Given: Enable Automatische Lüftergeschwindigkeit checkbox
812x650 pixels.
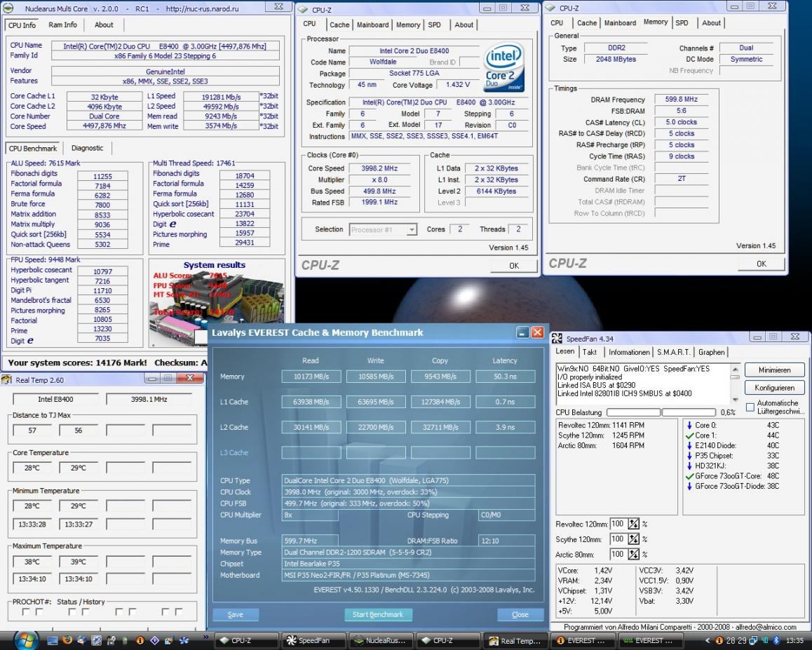Looking at the screenshot, I should click(750, 407).
